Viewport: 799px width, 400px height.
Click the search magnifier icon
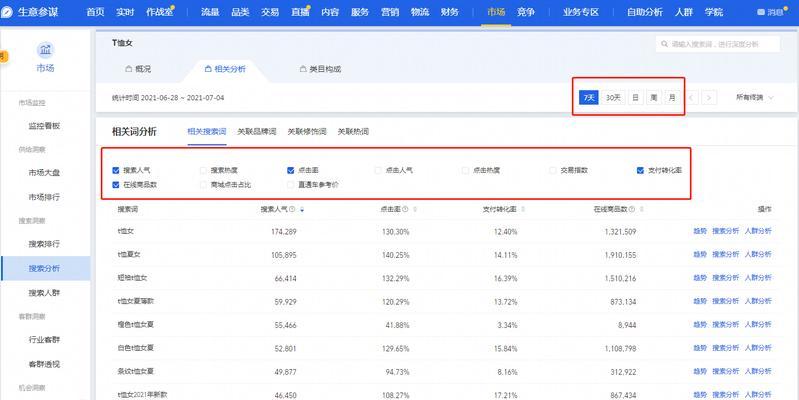(664, 44)
